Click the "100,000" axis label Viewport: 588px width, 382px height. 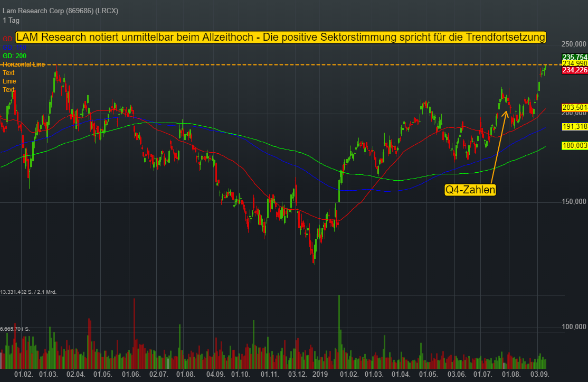point(574,327)
